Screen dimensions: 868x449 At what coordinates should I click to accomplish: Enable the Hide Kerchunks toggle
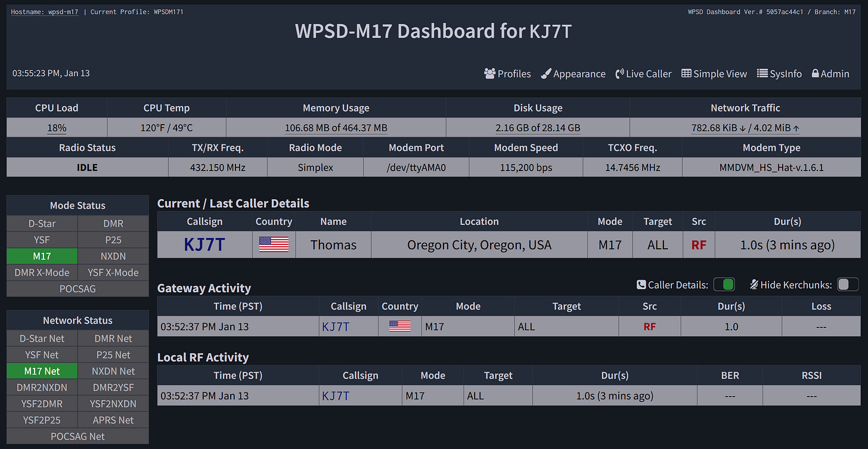[x=848, y=284]
